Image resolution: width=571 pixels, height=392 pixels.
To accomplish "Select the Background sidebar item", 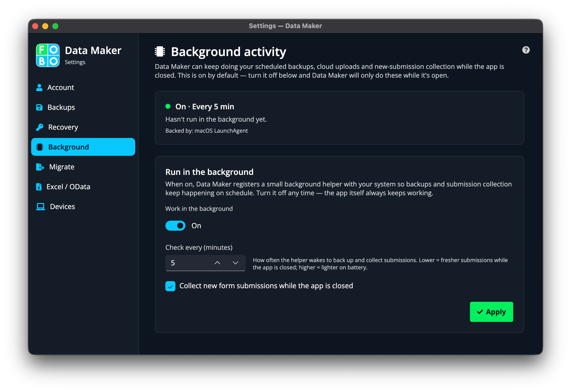I will pos(83,147).
